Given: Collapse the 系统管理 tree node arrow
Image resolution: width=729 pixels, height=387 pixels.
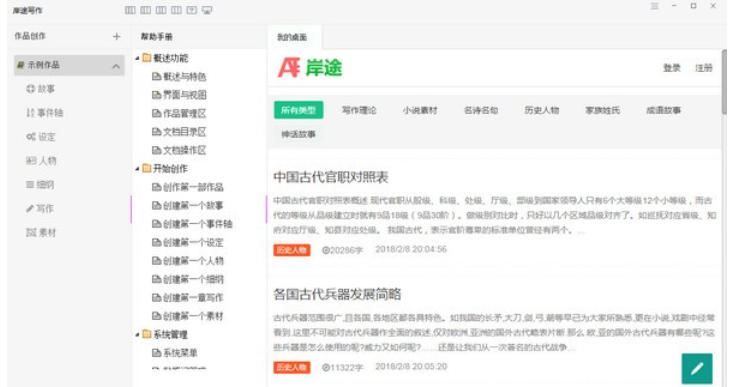Looking at the screenshot, I should [138, 334].
